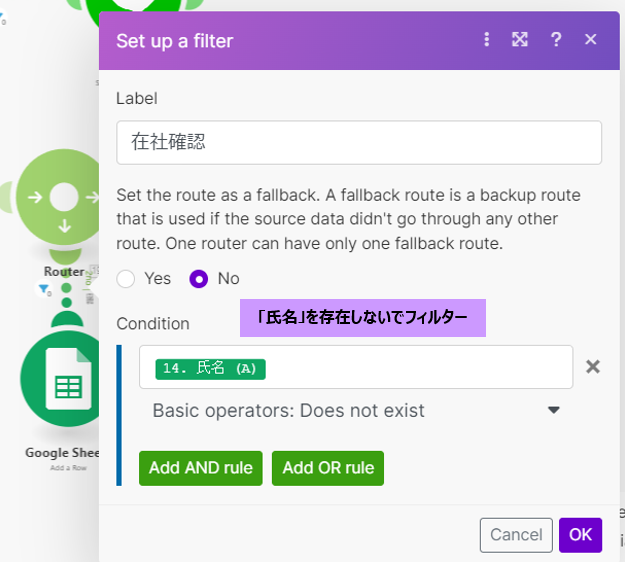Open help for the filter dialog
This screenshot has width=625, height=562.
[x=556, y=39]
